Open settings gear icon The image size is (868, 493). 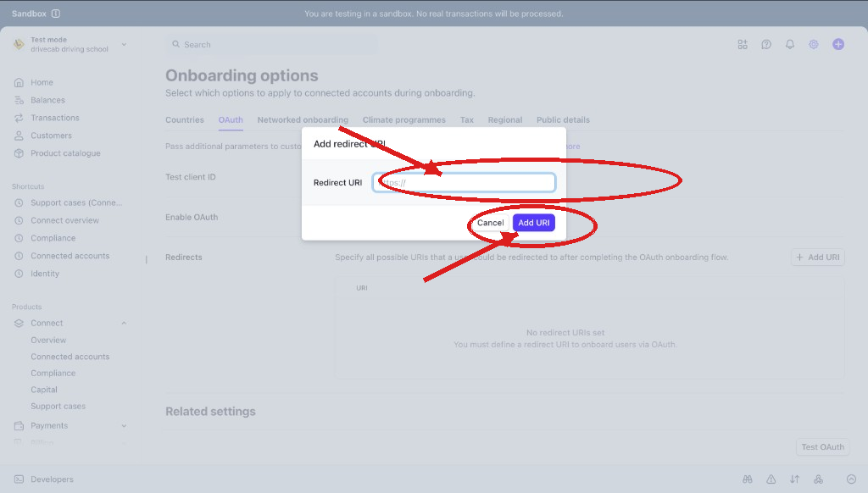(813, 44)
